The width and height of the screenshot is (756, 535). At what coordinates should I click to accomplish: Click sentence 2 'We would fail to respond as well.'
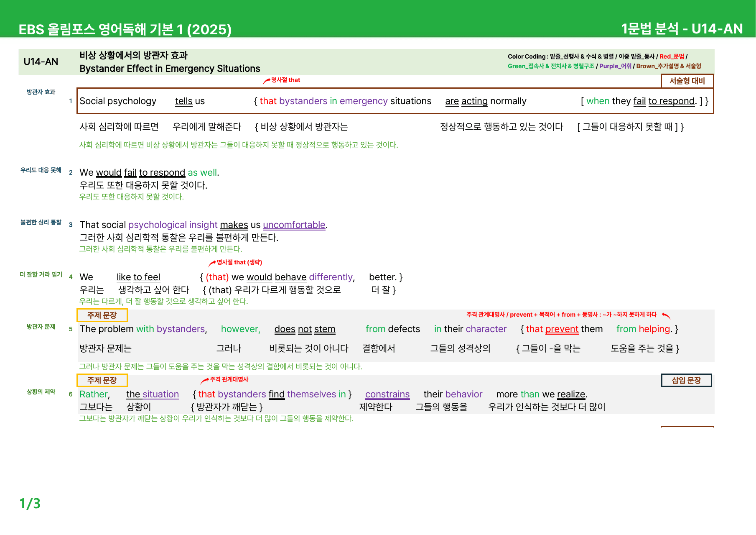(x=149, y=173)
